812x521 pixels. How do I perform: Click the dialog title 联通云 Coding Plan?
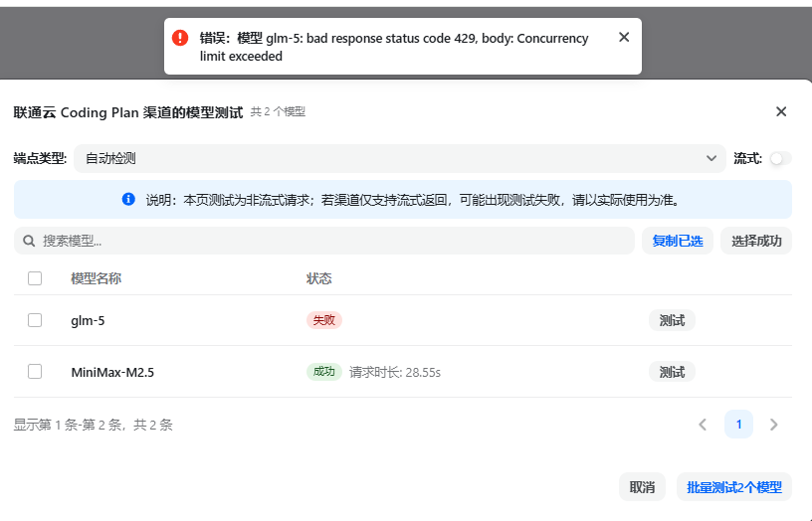128,112
